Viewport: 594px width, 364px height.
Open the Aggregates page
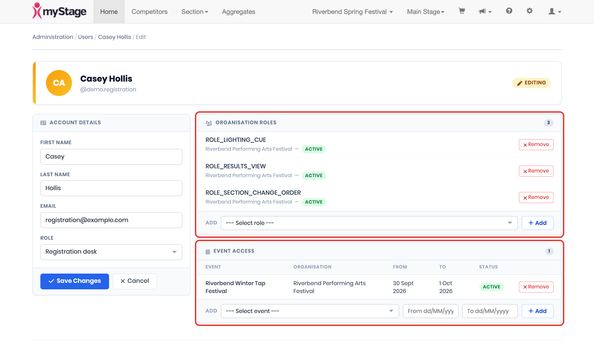239,12
